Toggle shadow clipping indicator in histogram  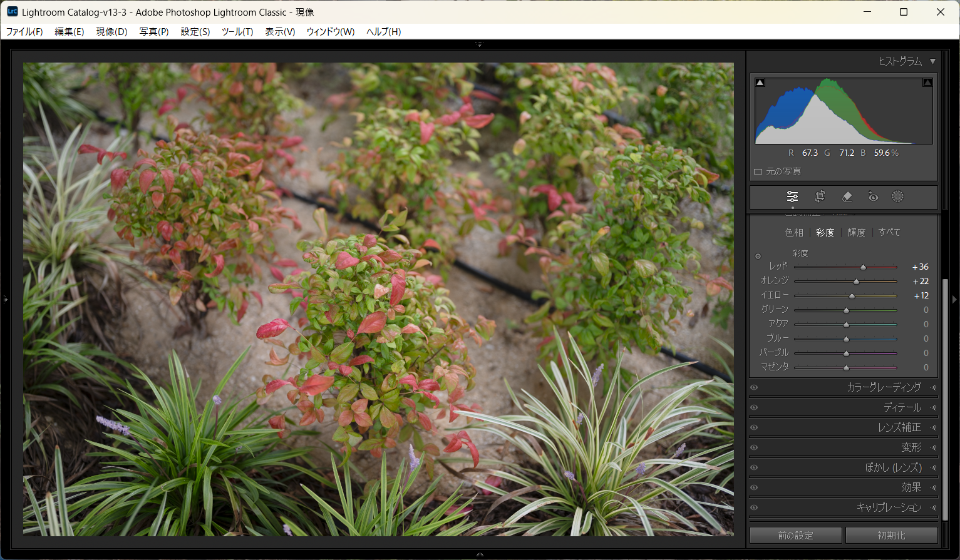(x=760, y=83)
